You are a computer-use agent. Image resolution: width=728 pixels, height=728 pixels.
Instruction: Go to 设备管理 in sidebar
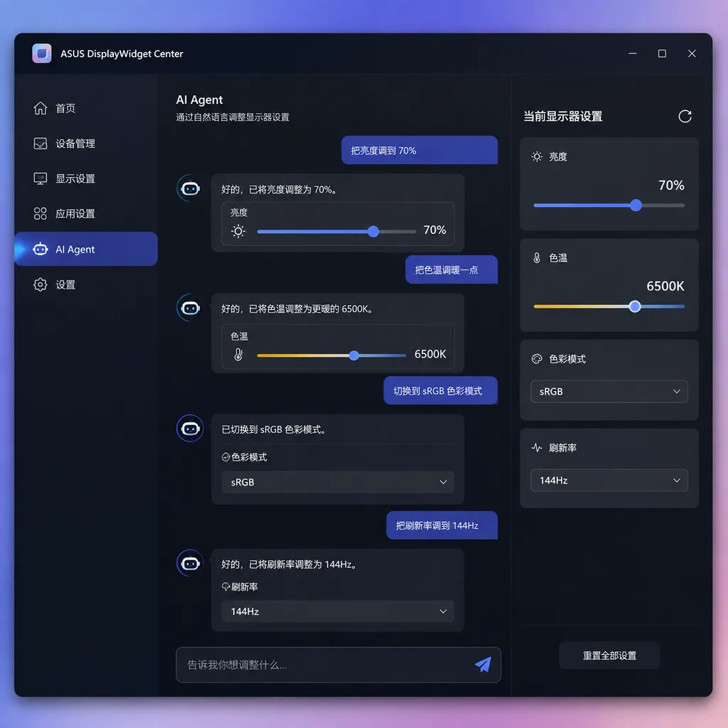pos(86,144)
